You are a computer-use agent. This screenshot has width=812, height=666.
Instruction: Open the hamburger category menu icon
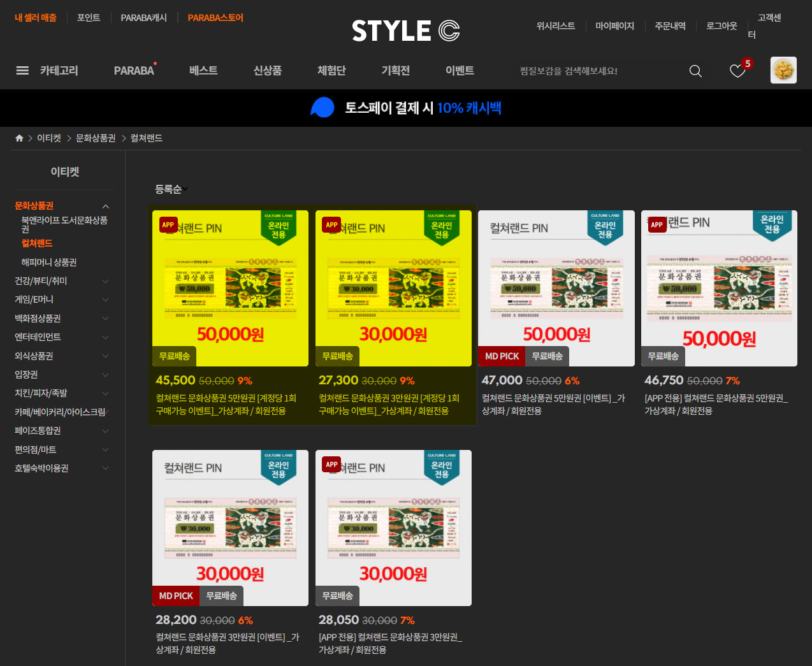(22, 71)
